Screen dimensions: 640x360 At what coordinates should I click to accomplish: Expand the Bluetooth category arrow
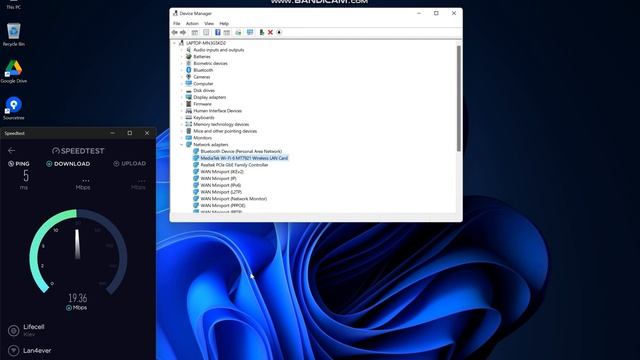182,70
